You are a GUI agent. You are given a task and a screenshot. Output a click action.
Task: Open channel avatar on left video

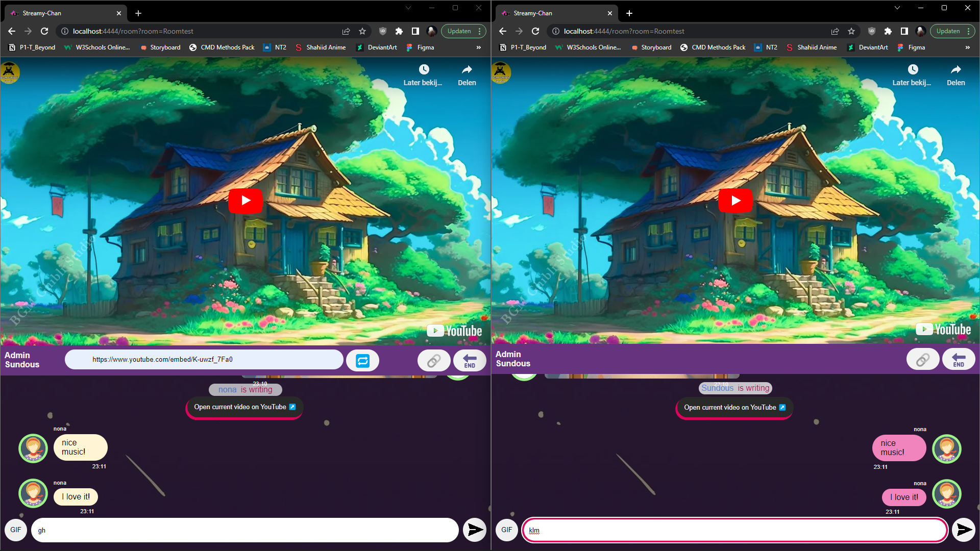(x=10, y=72)
